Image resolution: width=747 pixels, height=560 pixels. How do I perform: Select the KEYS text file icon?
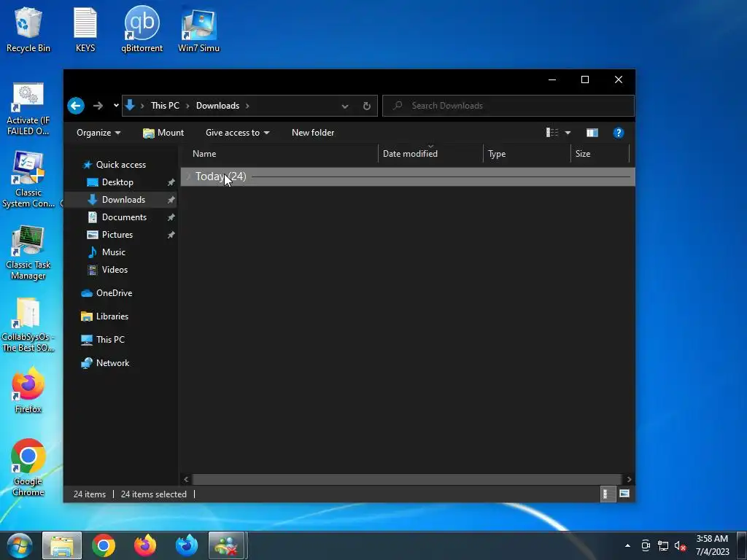click(x=85, y=29)
